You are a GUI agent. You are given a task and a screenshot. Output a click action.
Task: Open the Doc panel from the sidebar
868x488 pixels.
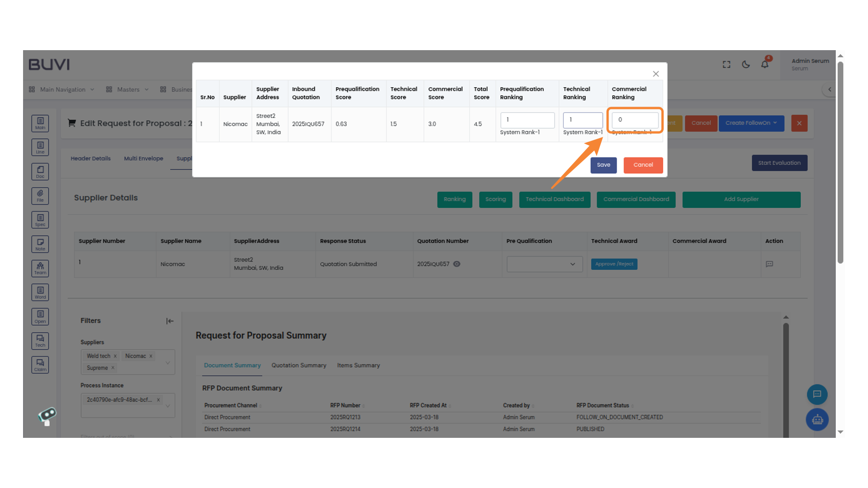[40, 171]
